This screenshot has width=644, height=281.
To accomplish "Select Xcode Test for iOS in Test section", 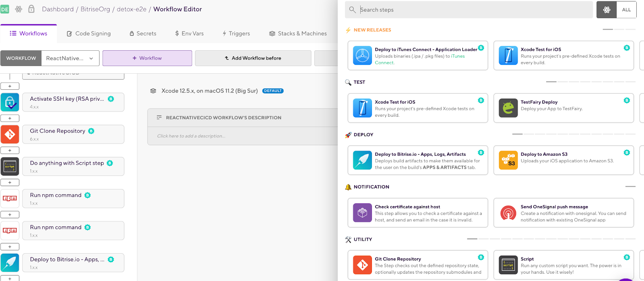I will (x=418, y=108).
